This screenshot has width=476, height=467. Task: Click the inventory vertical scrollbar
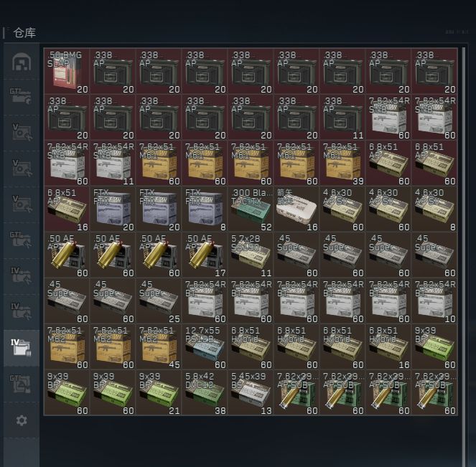[x=464, y=256]
